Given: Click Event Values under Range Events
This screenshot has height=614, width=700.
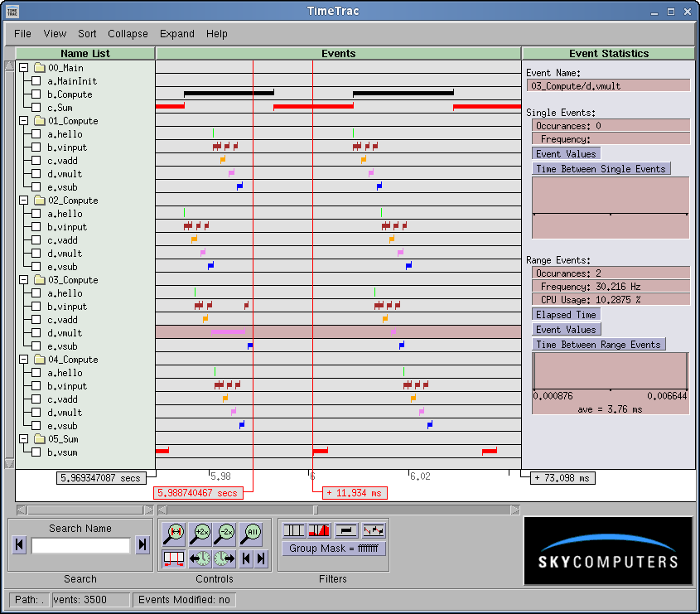Looking at the screenshot, I should point(566,330).
